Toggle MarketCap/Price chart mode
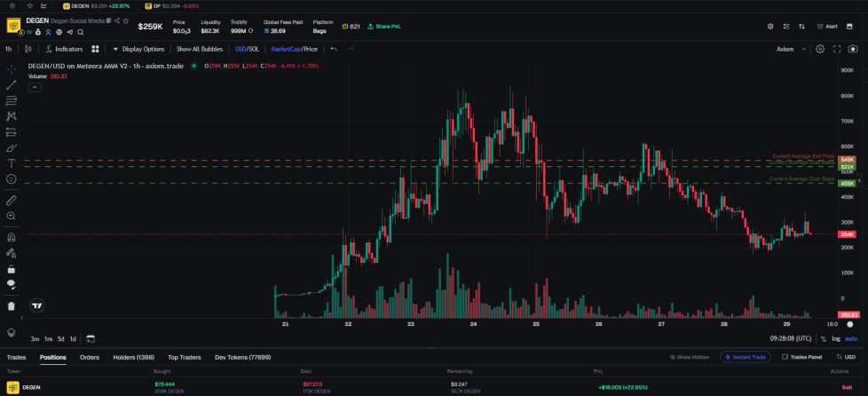 (294, 49)
